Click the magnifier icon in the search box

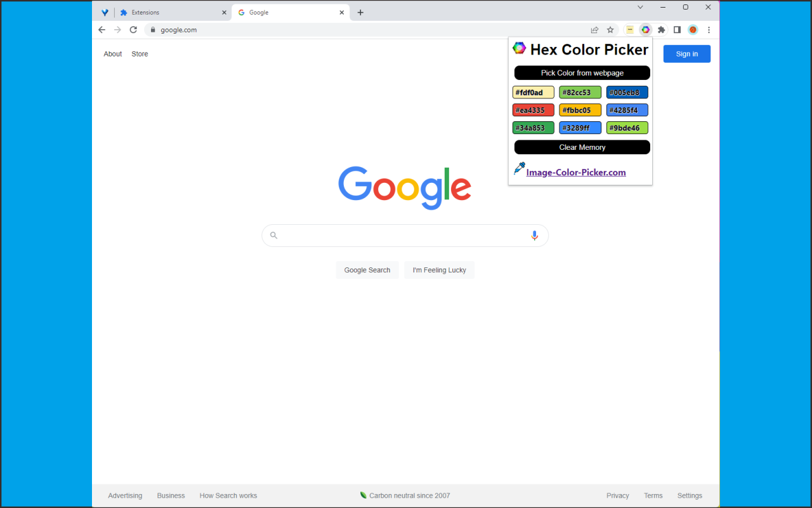pos(273,236)
